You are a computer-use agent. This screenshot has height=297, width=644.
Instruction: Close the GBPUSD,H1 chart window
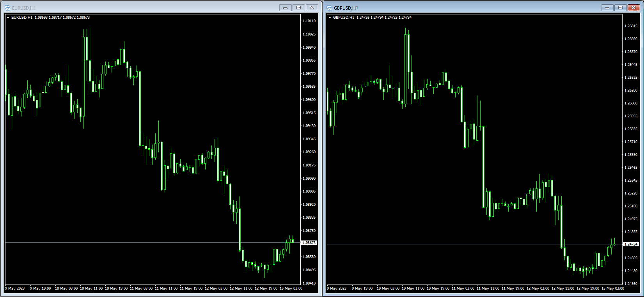(x=634, y=8)
